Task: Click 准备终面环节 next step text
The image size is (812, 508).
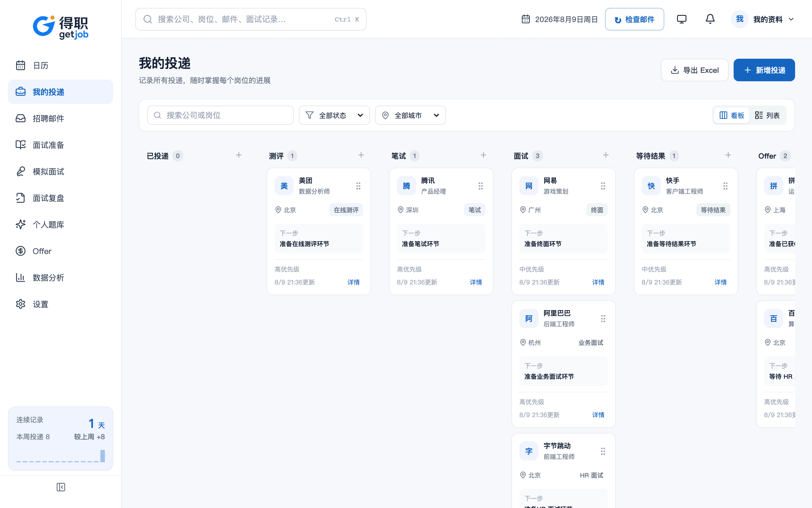Action: coord(543,244)
